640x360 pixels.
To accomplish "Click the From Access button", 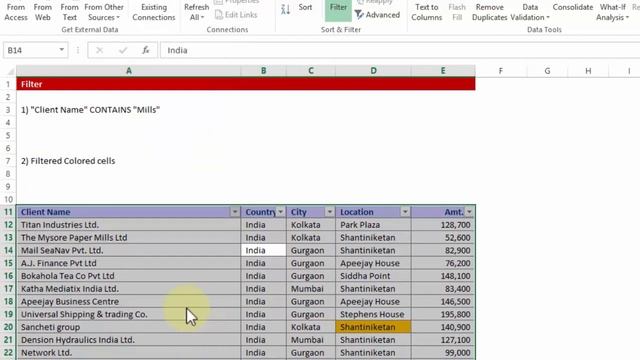I will pos(16,12).
